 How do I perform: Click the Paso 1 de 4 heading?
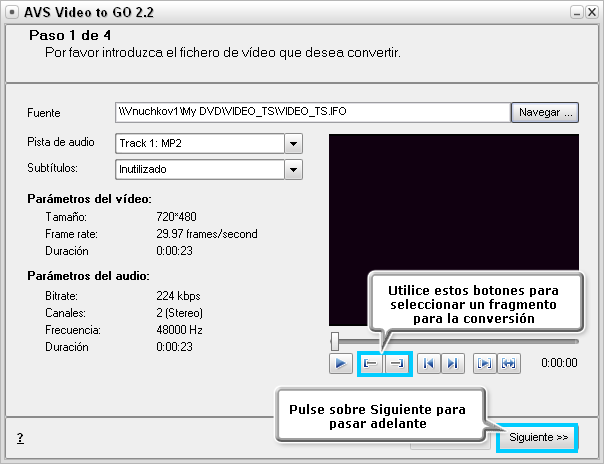[70, 36]
